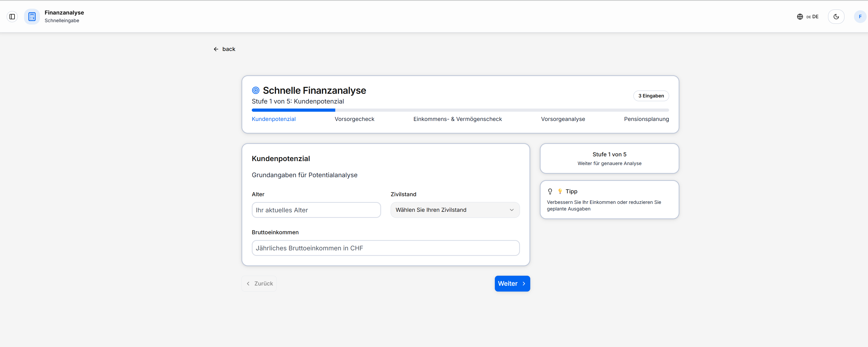Expand the Zivilstand selection chevron
Viewport: 868px width, 347px height.
512,210
